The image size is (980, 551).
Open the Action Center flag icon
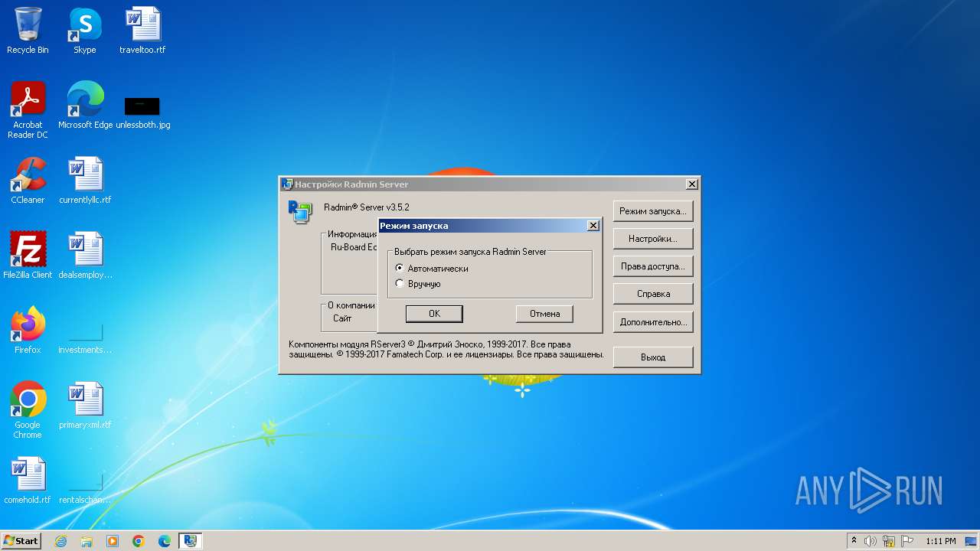907,541
